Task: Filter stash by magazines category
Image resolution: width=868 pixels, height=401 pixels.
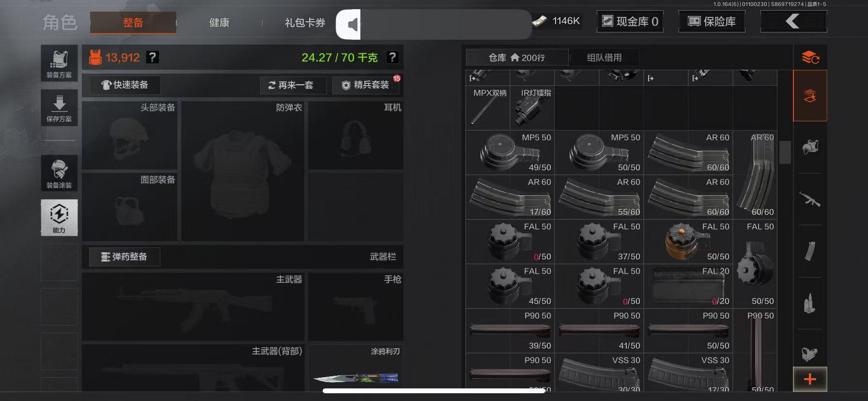Action: coord(810,251)
